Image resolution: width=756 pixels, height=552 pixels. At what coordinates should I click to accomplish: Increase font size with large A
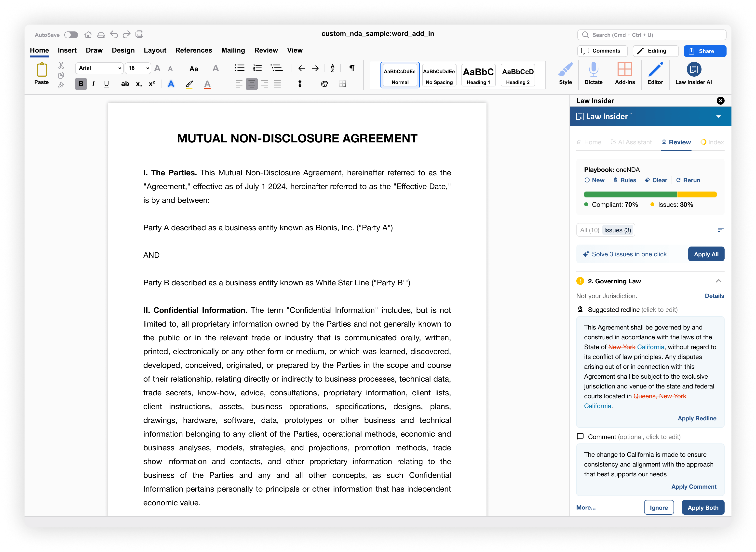(157, 68)
